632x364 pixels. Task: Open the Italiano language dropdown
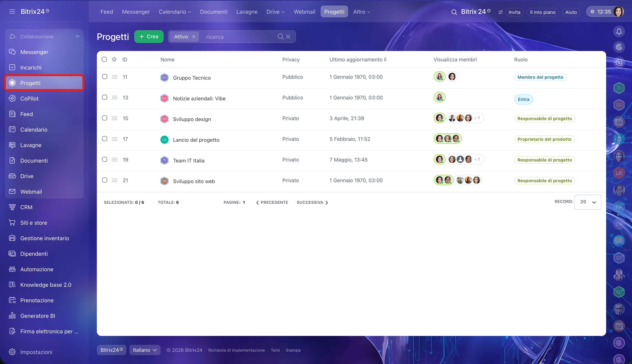pos(145,350)
